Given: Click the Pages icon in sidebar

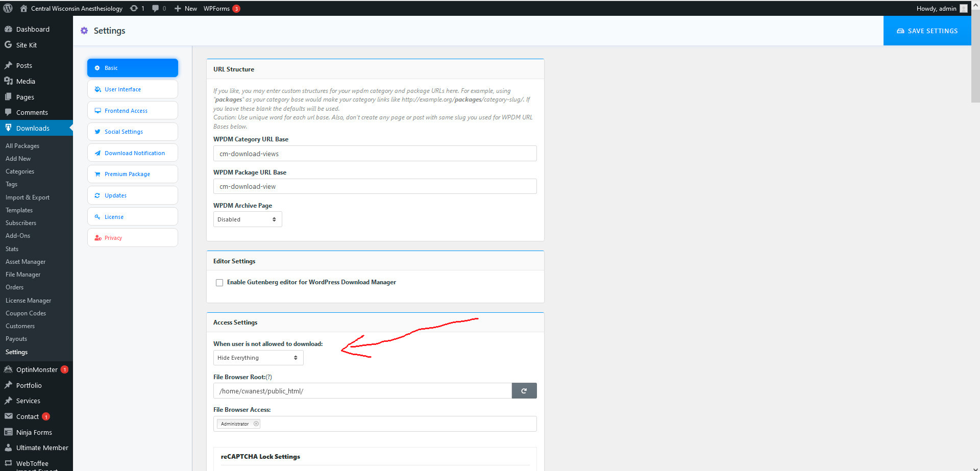Looking at the screenshot, I should tap(8, 97).
